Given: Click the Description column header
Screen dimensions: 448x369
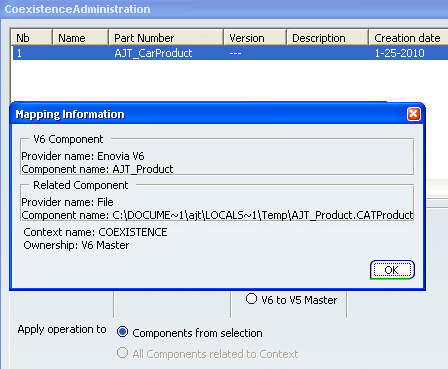Looking at the screenshot, I should [x=327, y=38].
